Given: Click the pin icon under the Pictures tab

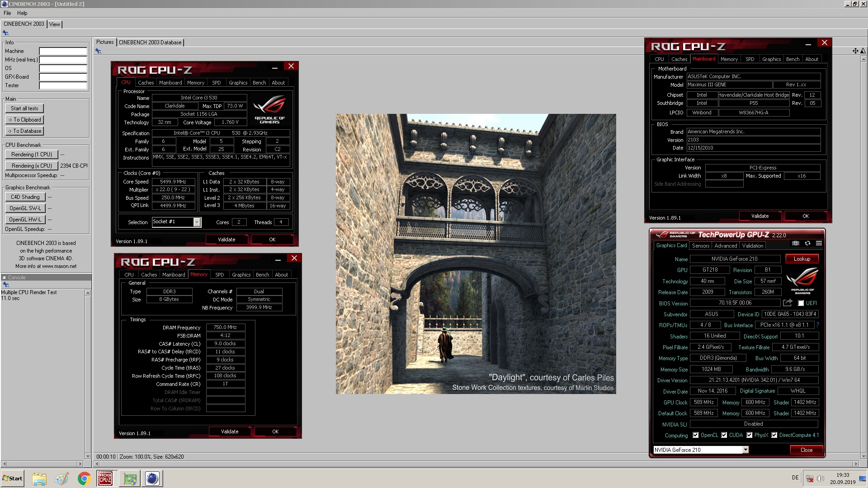Looking at the screenshot, I should (98, 51).
